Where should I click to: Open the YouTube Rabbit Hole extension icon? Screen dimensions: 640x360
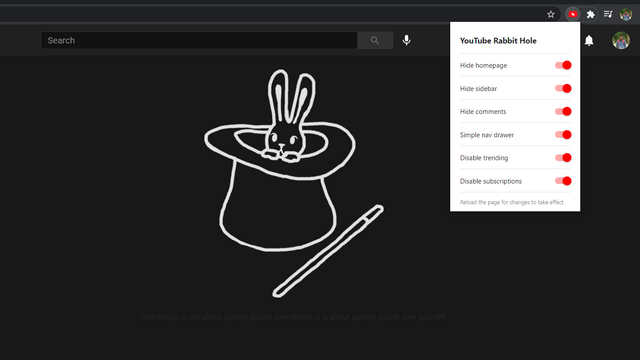[x=573, y=14]
